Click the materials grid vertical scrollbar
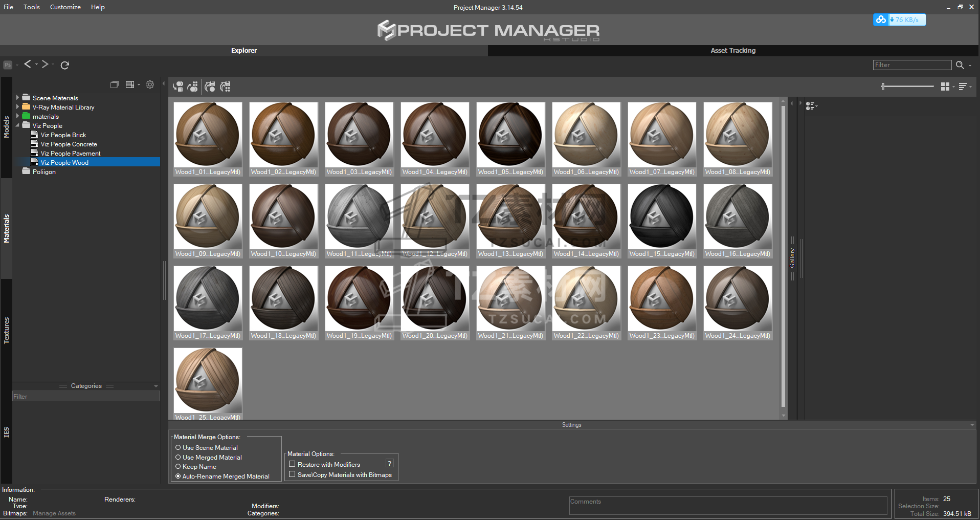The height and width of the screenshot is (520, 980). tap(784, 257)
